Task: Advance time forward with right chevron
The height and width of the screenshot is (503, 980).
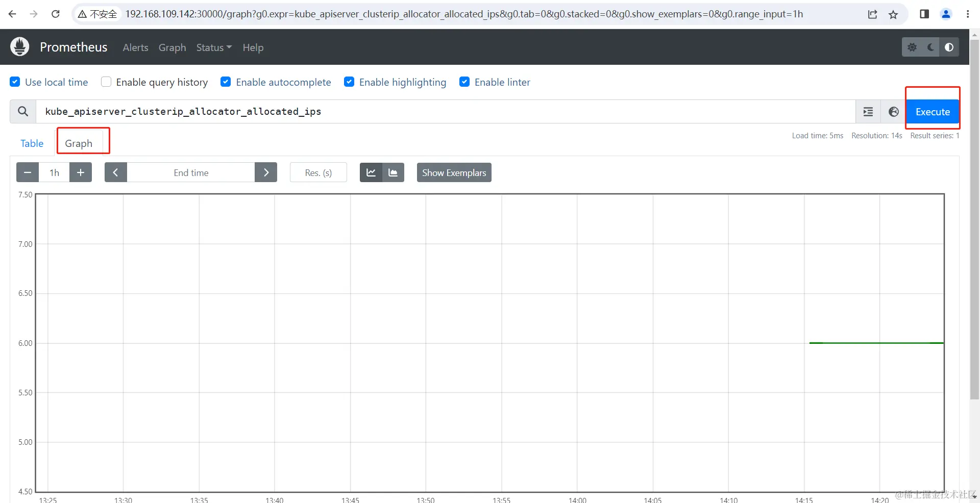Action: click(266, 172)
